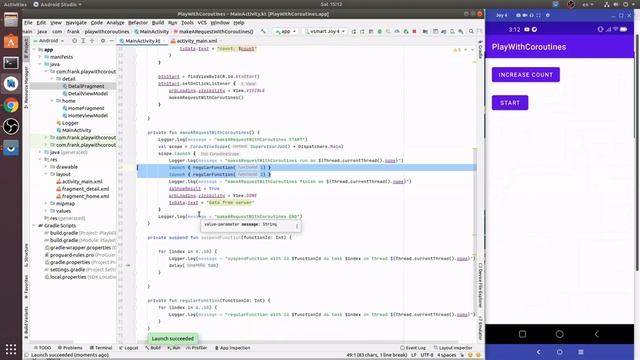Collapse the detail package folder
Screen dimensions: 640x360
[x=52, y=79]
